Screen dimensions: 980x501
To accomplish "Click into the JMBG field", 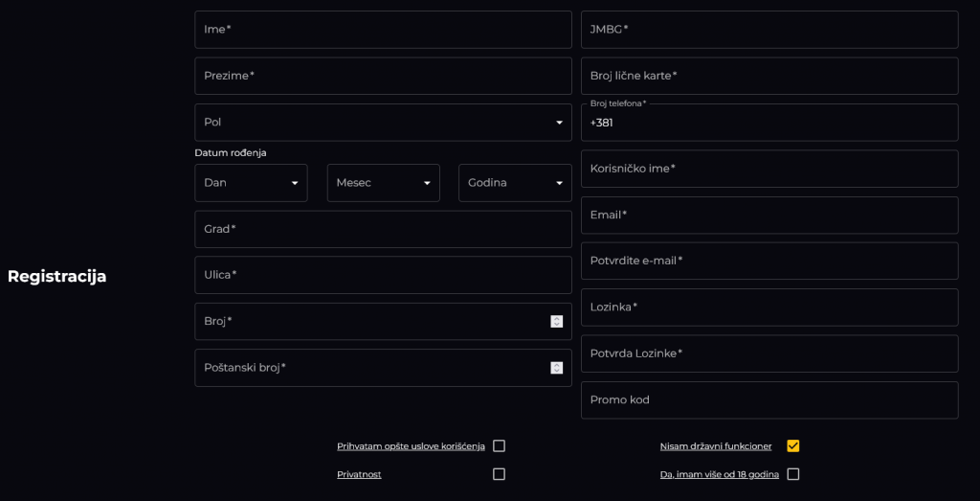I will (x=769, y=30).
